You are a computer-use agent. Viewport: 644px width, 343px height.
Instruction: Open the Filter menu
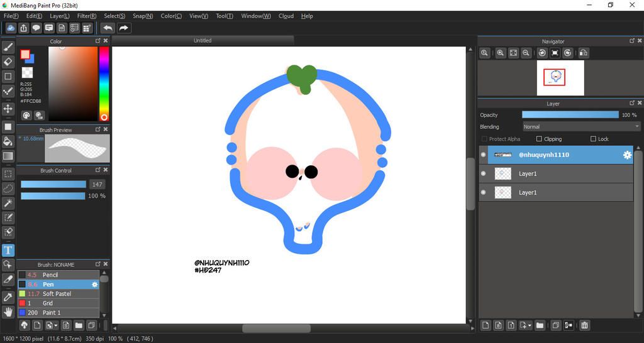[x=87, y=16]
